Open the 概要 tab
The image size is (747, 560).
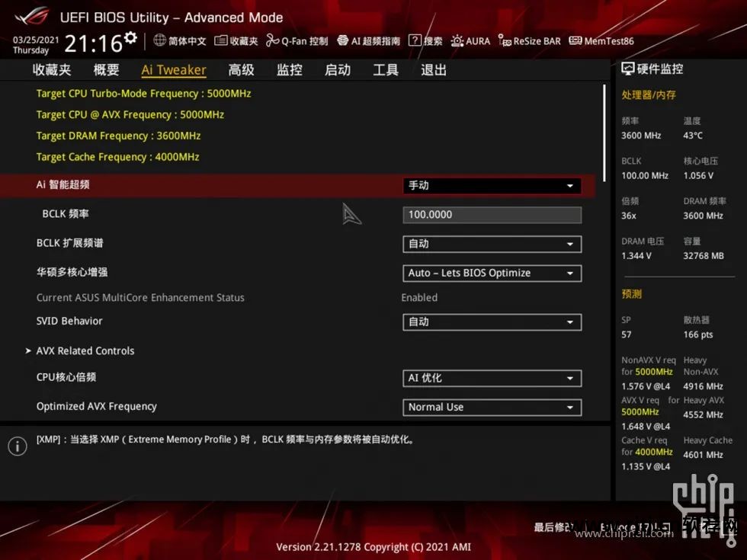pos(106,70)
